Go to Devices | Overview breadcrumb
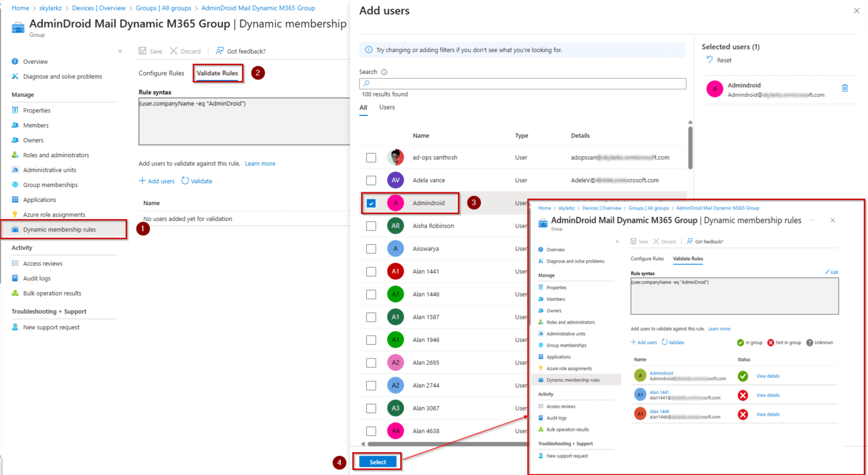 (99, 8)
